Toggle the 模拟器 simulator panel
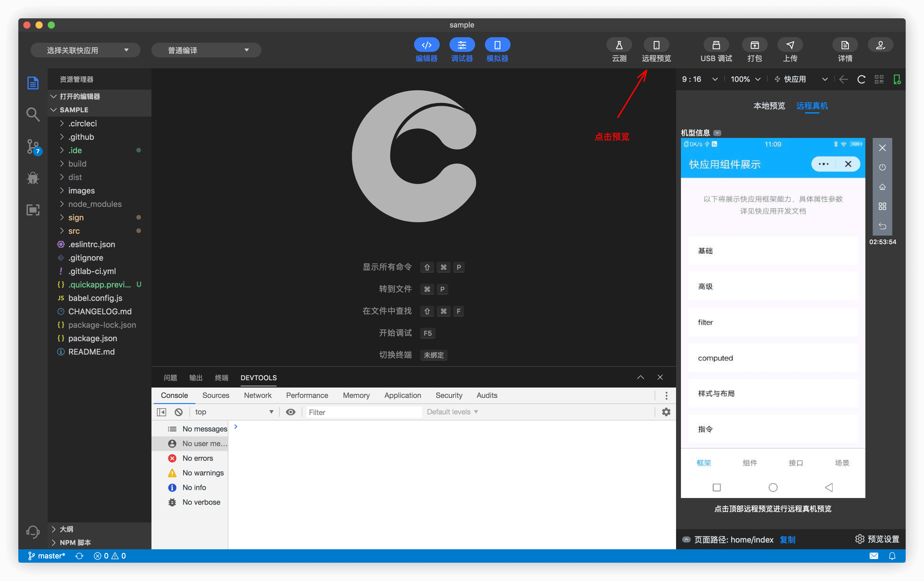The height and width of the screenshot is (581, 924). coord(497,45)
